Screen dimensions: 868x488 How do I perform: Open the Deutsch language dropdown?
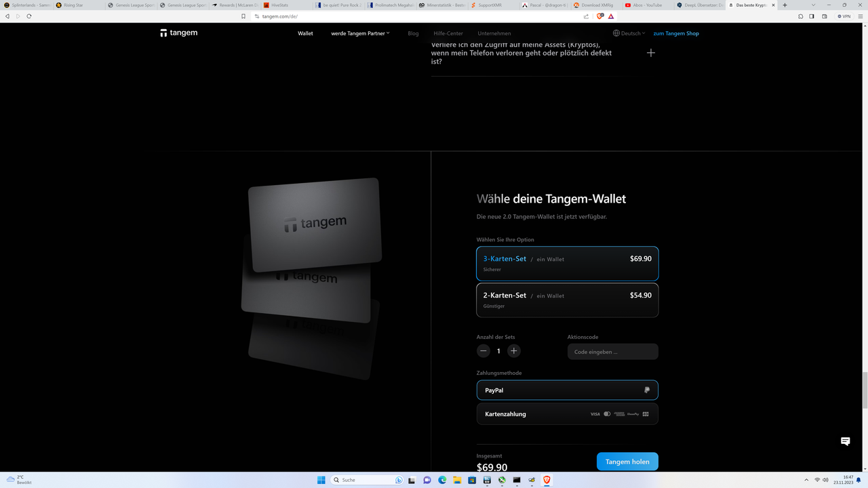(629, 33)
